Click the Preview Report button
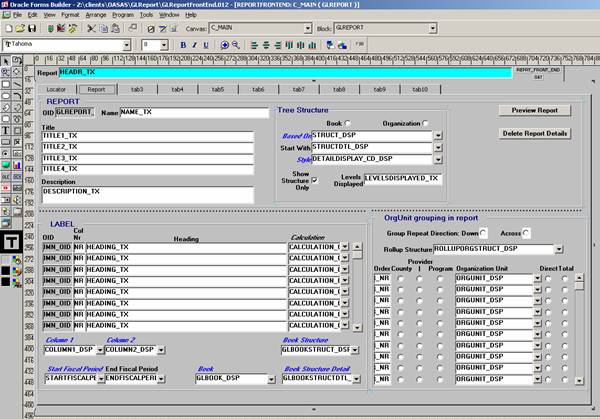This screenshot has height=419, width=600. (x=535, y=110)
